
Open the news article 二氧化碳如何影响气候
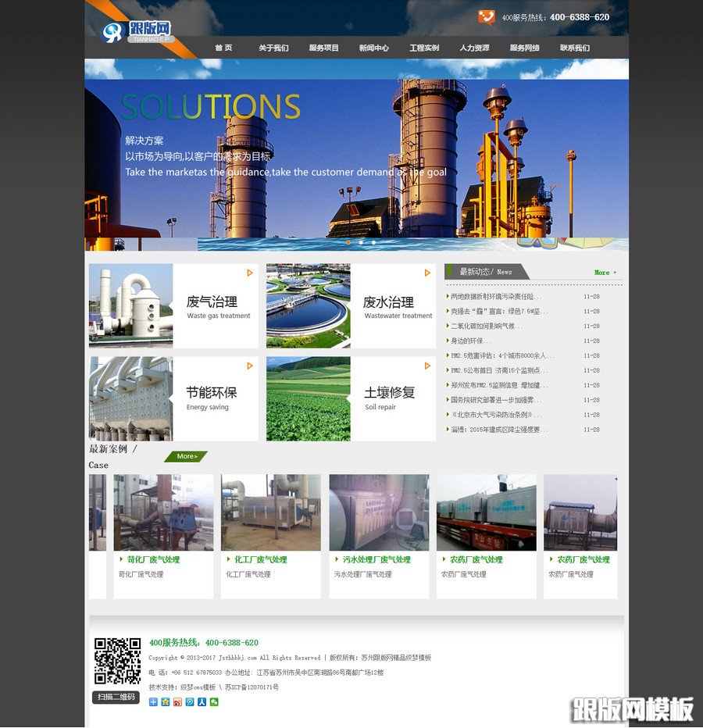tap(486, 326)
